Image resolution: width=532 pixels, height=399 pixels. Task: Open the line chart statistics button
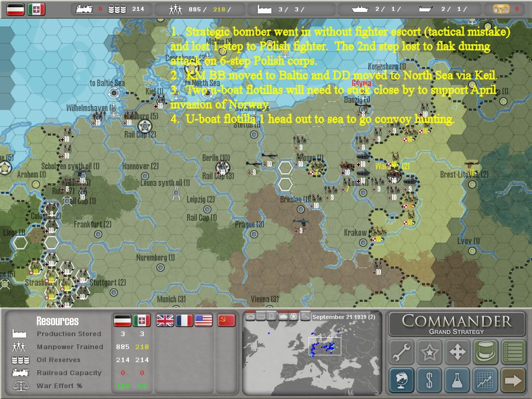[x=485, y=380]
